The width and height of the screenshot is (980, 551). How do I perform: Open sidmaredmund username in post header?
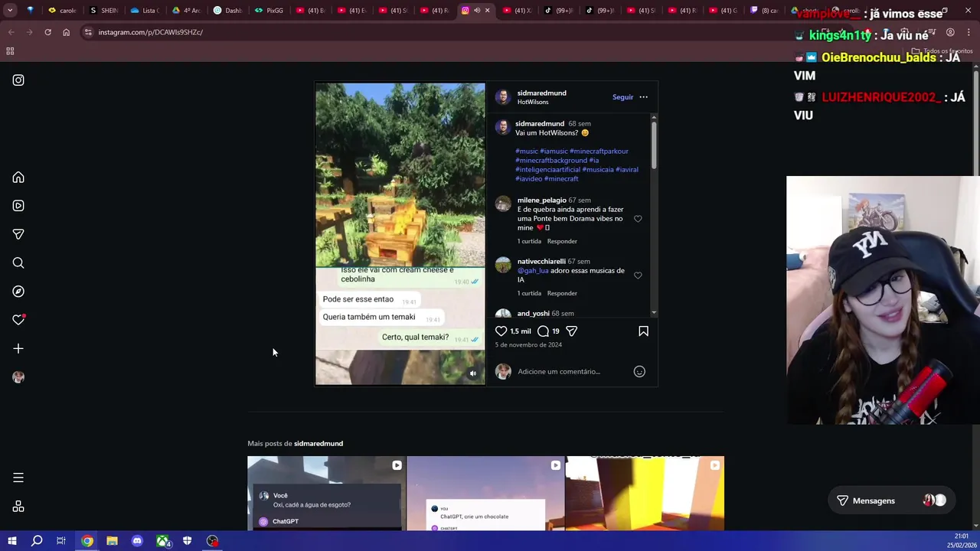click(541, 93)
